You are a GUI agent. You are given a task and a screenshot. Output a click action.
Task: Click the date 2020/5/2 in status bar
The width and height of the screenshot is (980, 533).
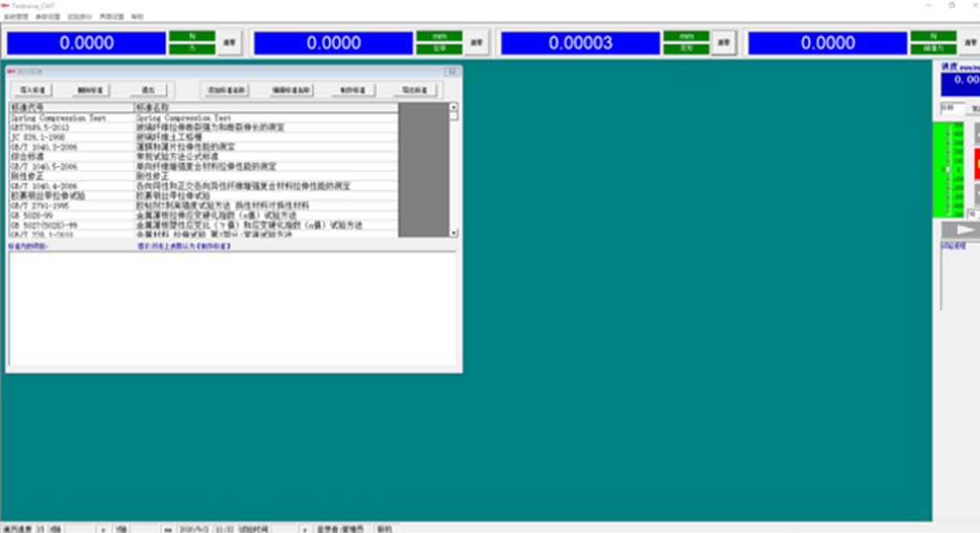click(x=194, y=530)
